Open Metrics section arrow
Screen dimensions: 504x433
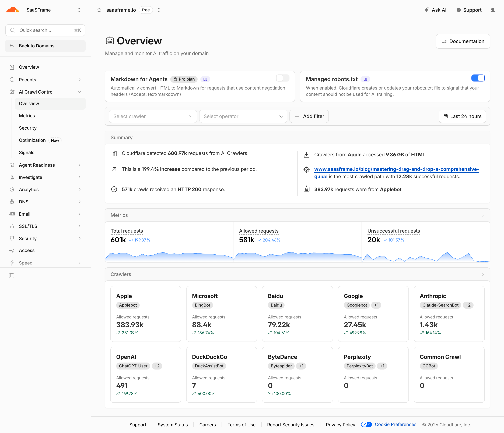481,215
